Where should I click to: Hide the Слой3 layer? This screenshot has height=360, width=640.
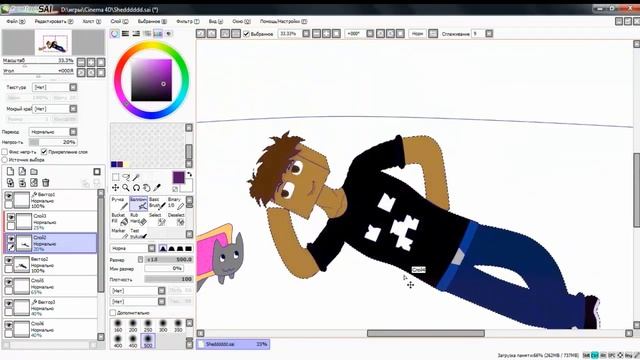pos(11,217)
